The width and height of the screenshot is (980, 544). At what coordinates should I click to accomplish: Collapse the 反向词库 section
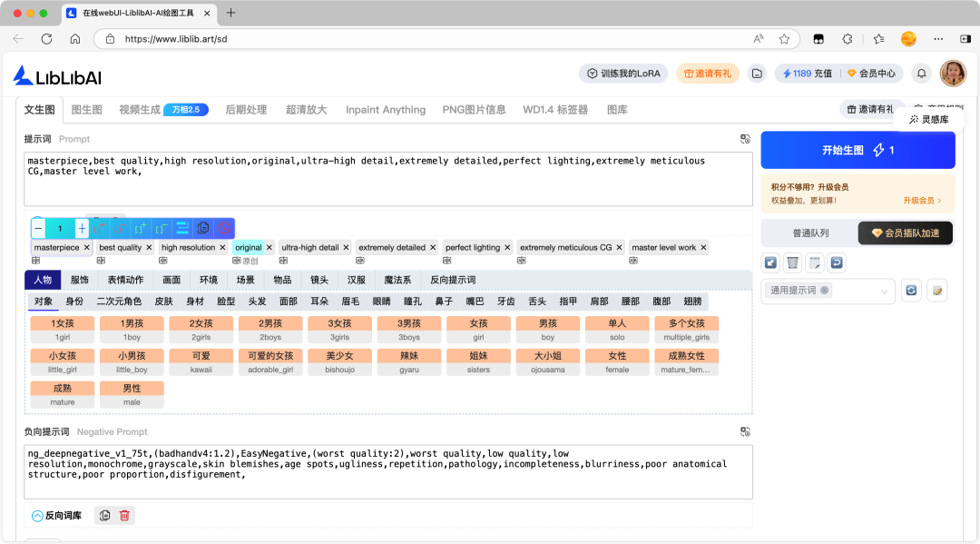[x=37, y=516]
